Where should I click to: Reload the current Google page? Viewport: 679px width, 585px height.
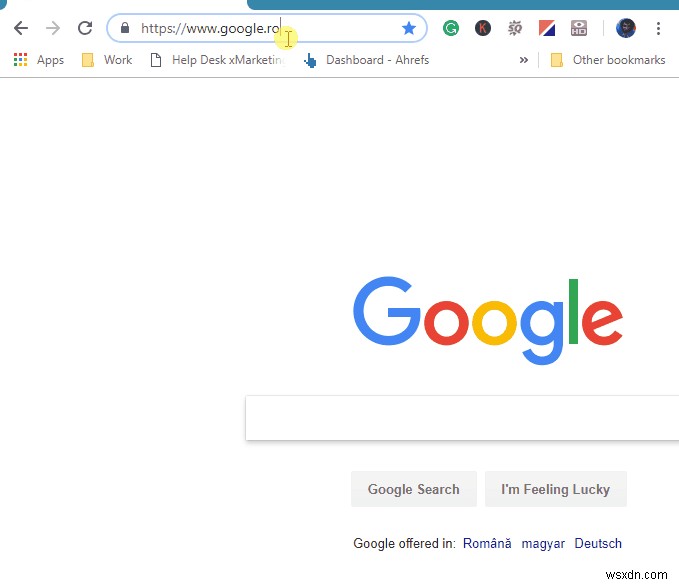[85, 28]
